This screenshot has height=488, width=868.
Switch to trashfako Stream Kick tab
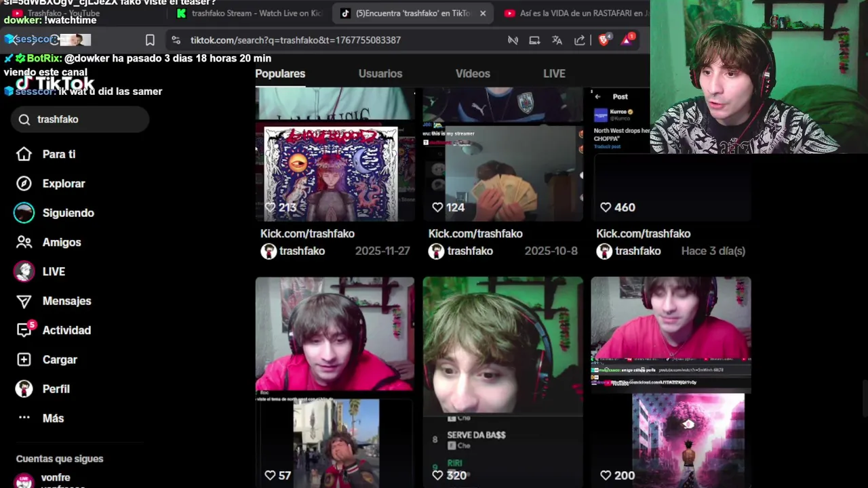(x=250, y=13)
